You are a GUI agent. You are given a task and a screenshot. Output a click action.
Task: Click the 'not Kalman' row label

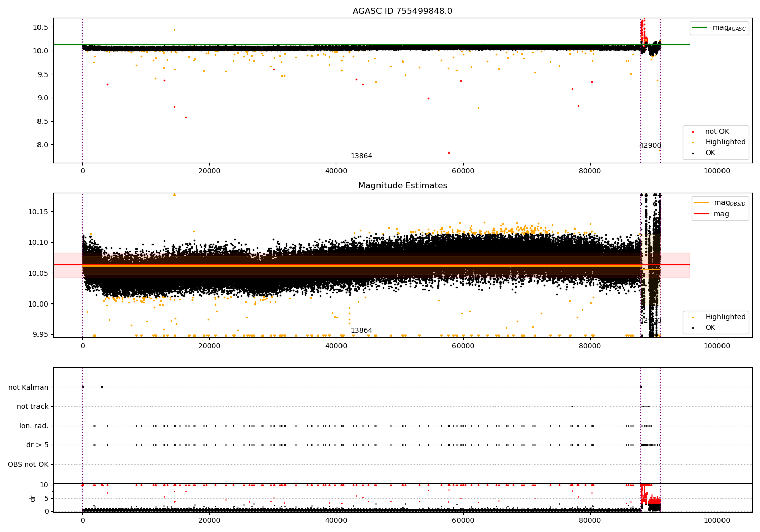click(28, 387)
